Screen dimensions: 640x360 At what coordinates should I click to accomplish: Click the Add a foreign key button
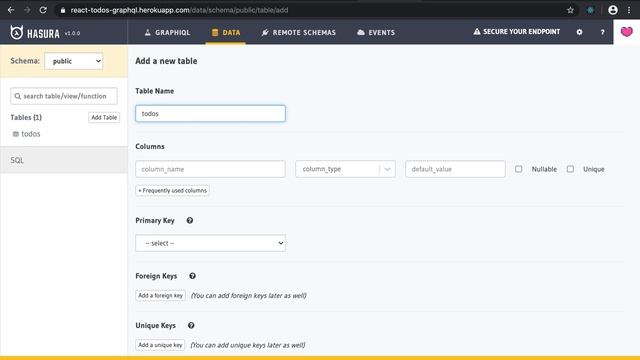coord(160,295)
